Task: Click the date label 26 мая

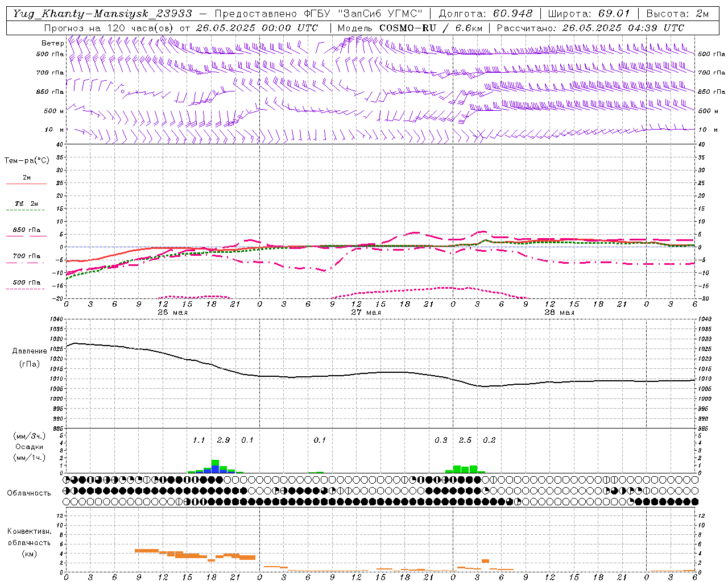Action: [172, 313]
